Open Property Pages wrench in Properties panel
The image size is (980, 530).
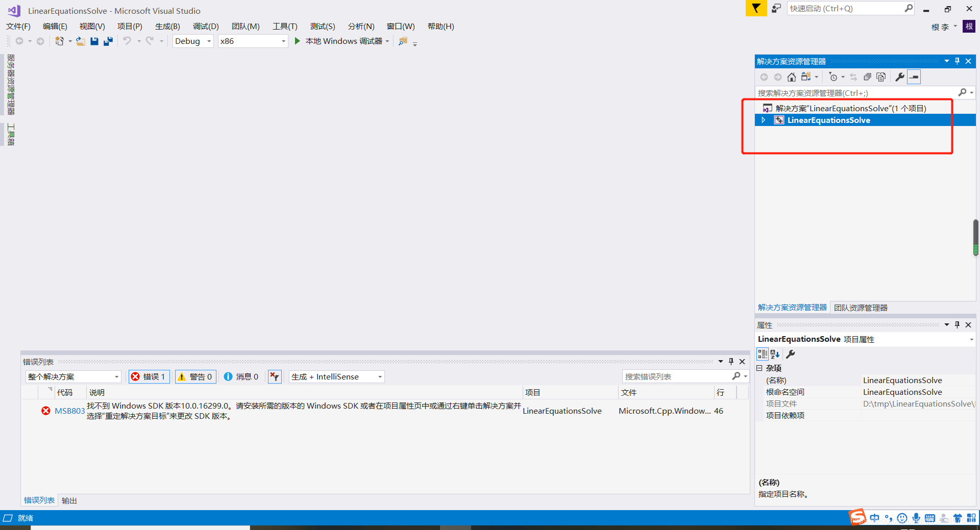tap(791, 354)
